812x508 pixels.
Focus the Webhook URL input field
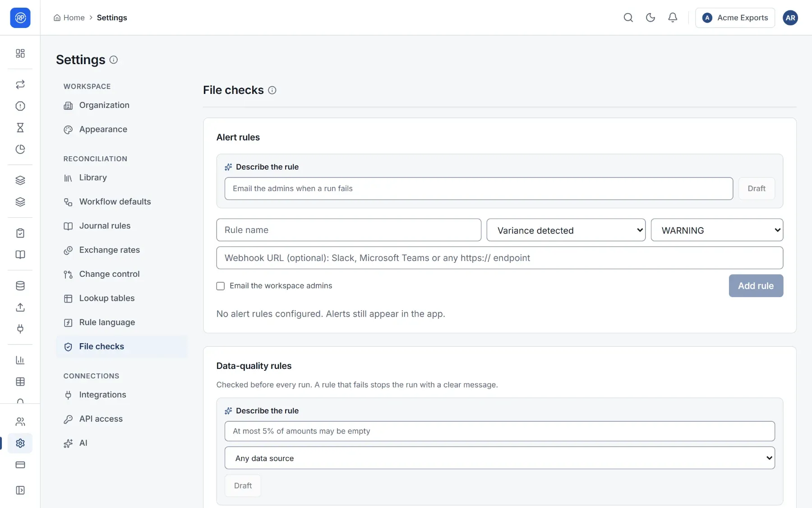pos(500,258)
